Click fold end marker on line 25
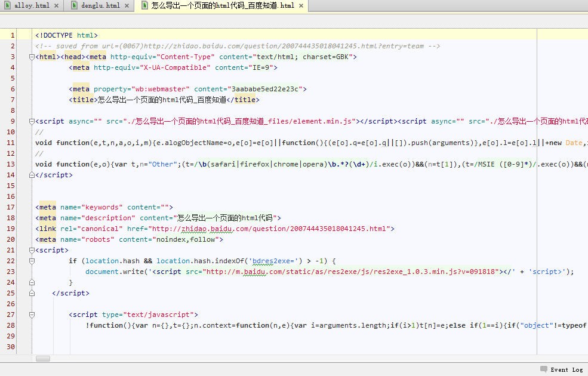The width and height of the screenshot is (588, 376). coord(32,294)
